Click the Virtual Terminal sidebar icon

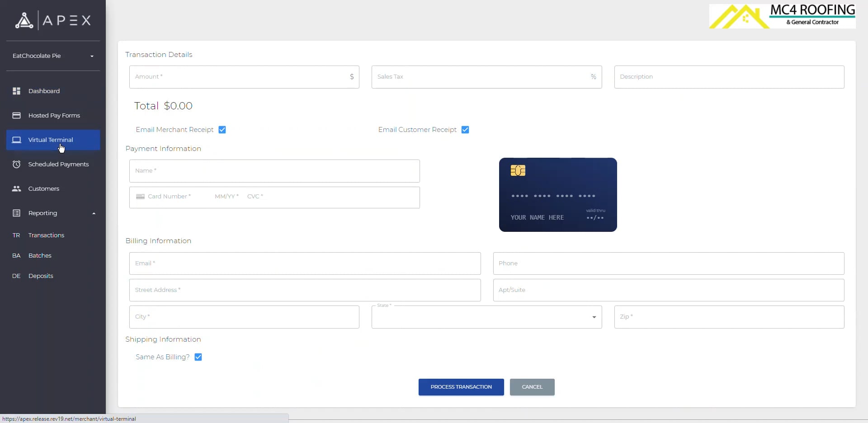pos(17,140)
